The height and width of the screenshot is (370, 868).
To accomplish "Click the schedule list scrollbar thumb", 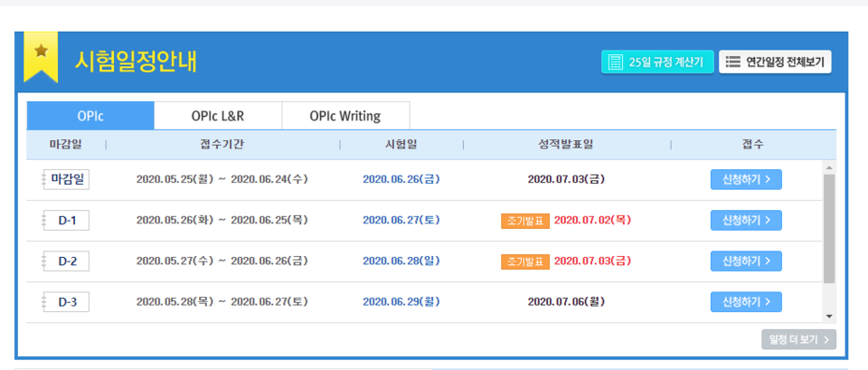I will [829, 229].
